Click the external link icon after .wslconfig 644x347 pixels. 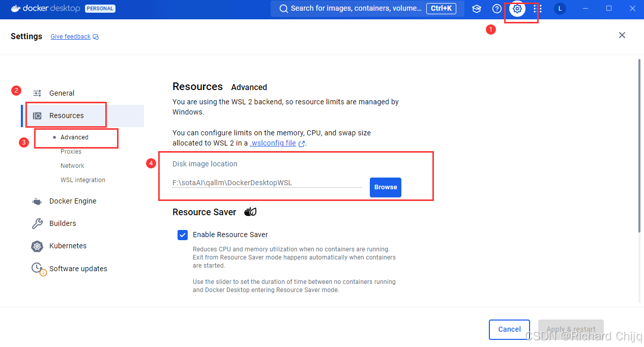click(302, 143)
